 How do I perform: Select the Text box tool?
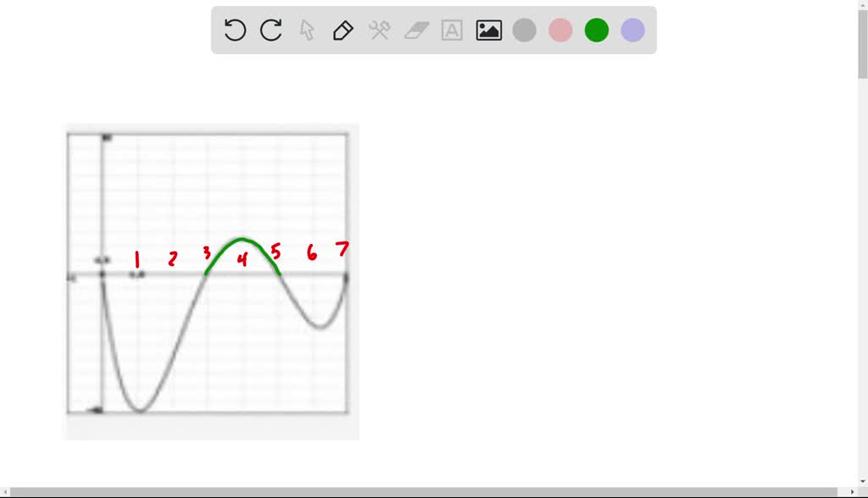pyautogui.click(x=451, y=30)
